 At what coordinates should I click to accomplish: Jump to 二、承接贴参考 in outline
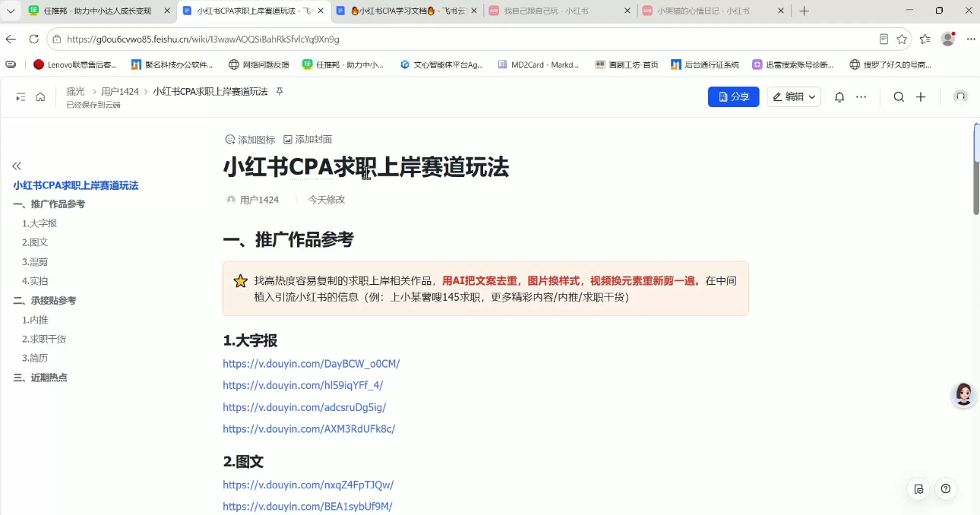[x=45, y=301]
